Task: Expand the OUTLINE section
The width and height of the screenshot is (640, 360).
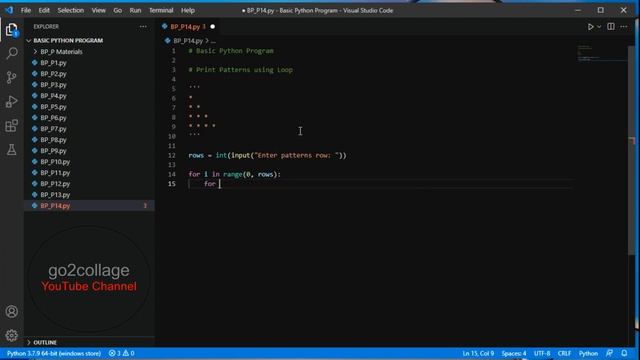Action: click(x=45, y=342)
